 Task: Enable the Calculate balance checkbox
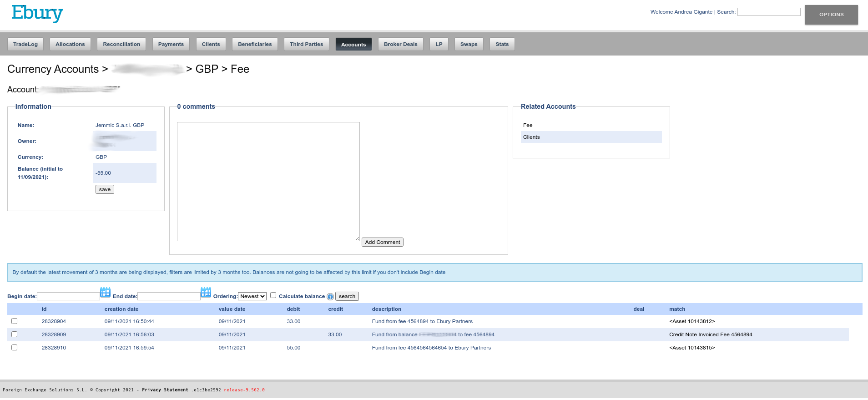pyautogui.click(x=273, y=295)
